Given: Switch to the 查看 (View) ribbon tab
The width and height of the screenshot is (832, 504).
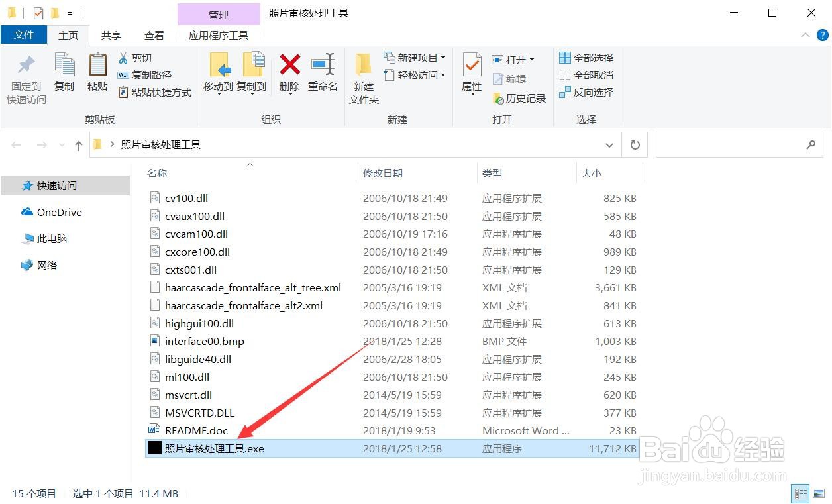Looking at the screenshot, I should [x=154, y=35].
